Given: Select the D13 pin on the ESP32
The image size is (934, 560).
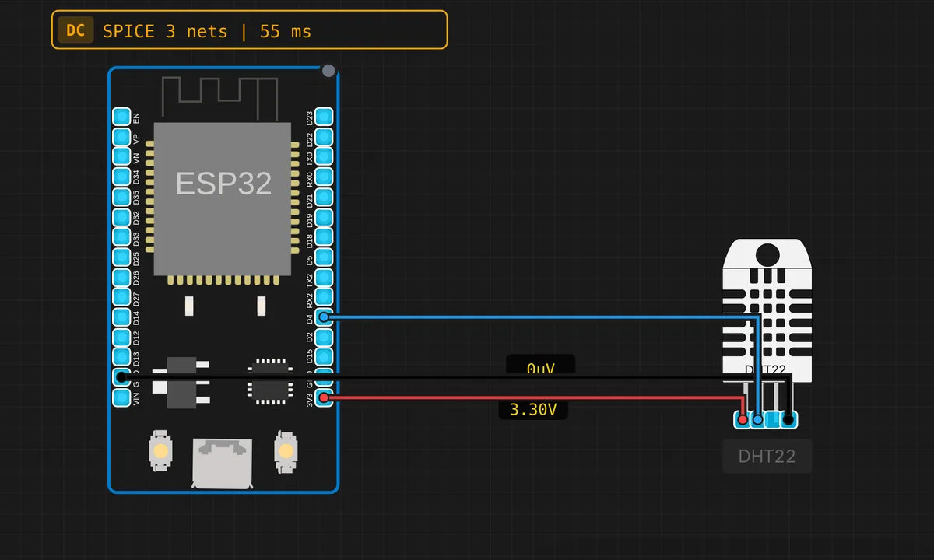Looking at the screenshot, I should click(x=121, y=358).
